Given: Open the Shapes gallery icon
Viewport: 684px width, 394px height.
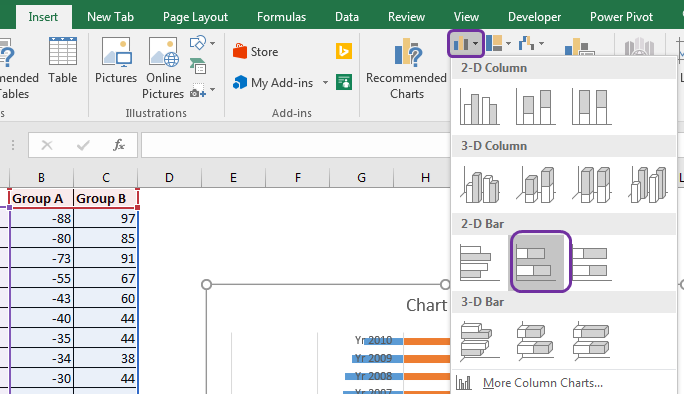Looking at the screenshot, I should [198, 43].
